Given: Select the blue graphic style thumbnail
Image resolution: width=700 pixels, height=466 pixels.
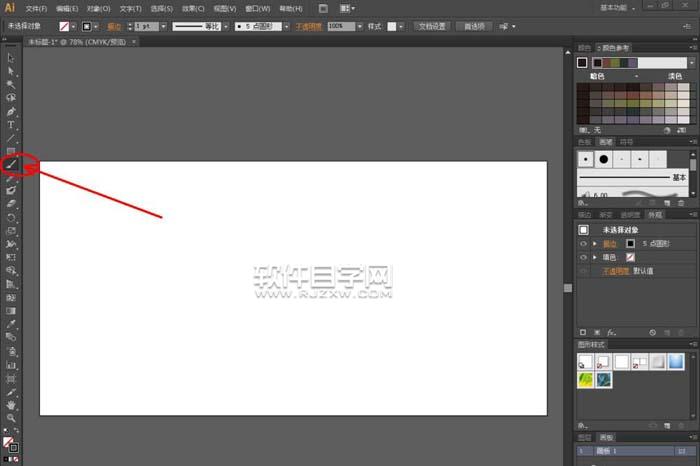Looking at the screenshot, I should (676, 361).
